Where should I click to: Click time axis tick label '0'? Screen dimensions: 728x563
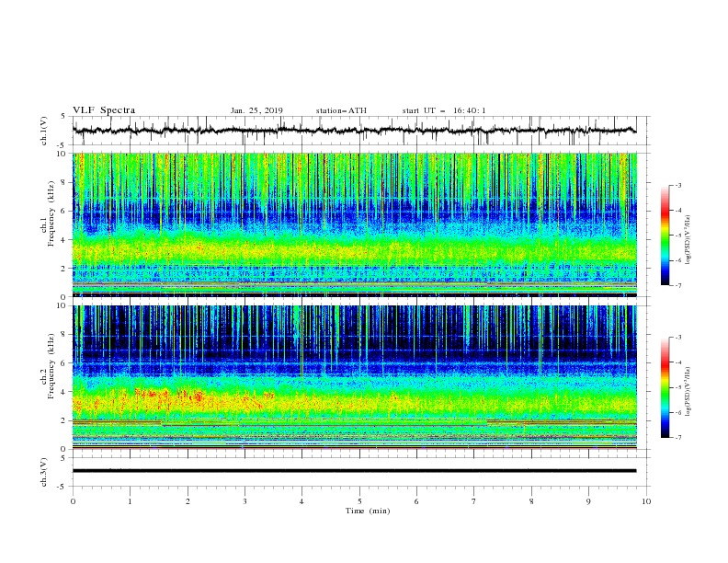[73, 501]
